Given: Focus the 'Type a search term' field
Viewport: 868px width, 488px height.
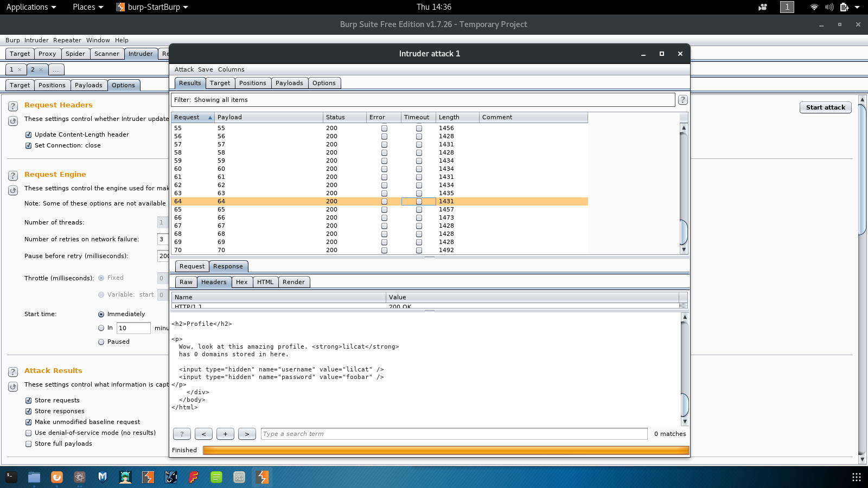Looking at the screenshot, I should 454,434.
